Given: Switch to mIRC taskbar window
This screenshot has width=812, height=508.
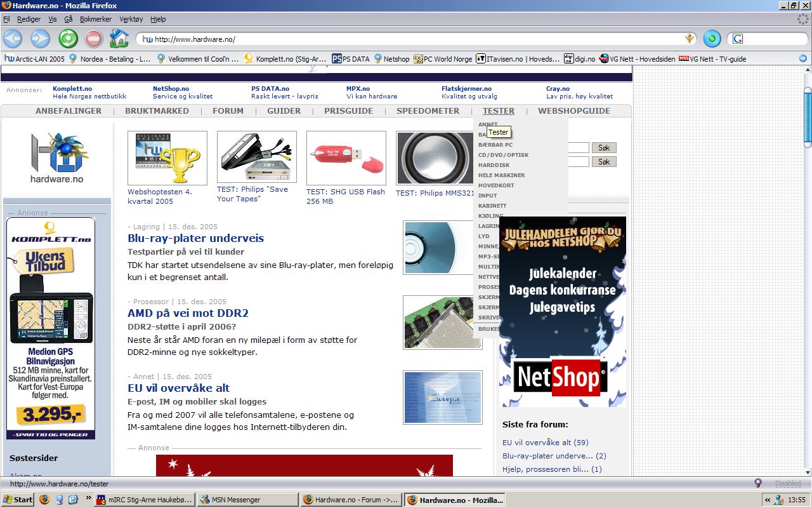Looking at the screenshot, I should coord(144,500).
